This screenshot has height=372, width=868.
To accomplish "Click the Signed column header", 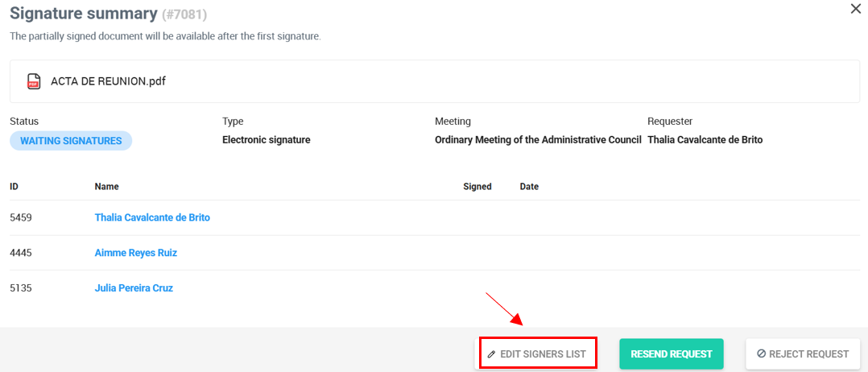I will click(x=477, y=187).
